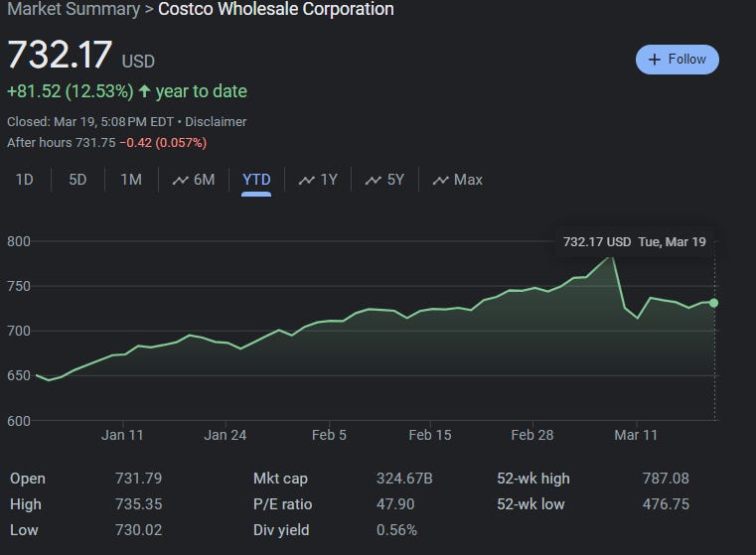Click the Closed: Mar 19, 5:08 PM EDT text

[90, 121]
